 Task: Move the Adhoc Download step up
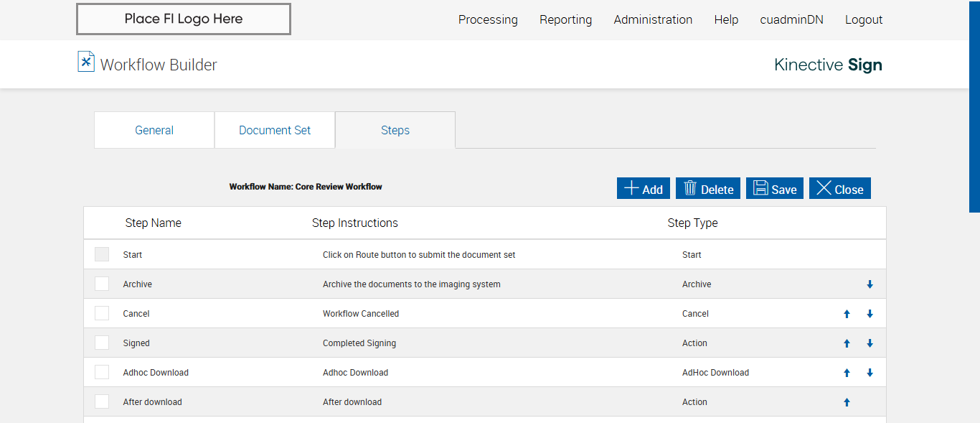point(847,373)
